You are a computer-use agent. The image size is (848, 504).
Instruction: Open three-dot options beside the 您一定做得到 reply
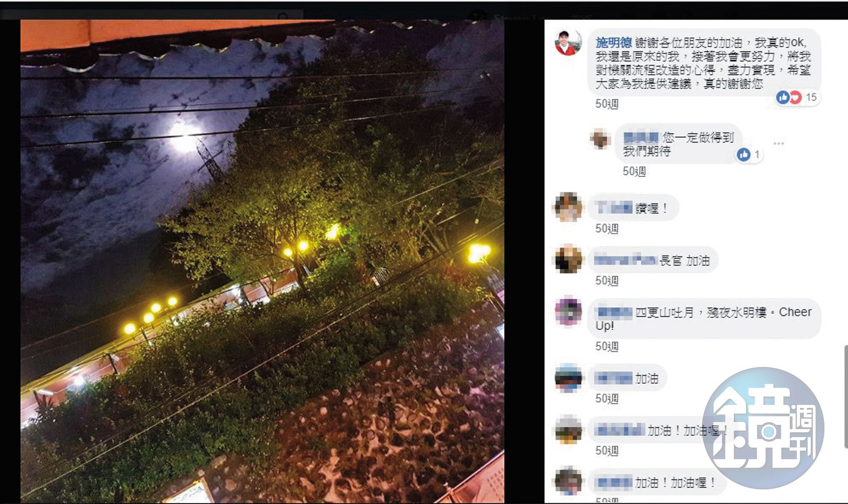click(x=779, y=144)
